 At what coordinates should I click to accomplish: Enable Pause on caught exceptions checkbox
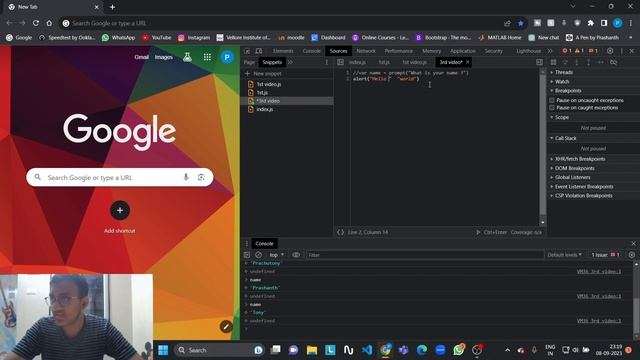[552, 108]
